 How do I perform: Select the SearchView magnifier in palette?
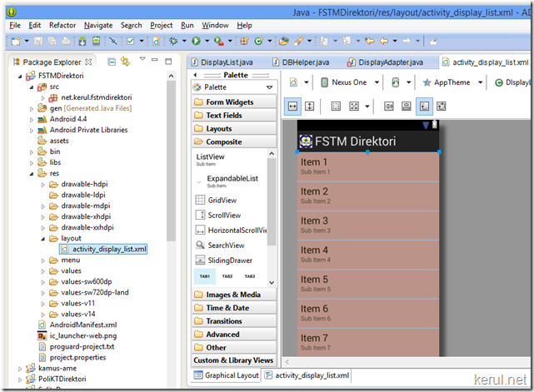click(200, 245)
